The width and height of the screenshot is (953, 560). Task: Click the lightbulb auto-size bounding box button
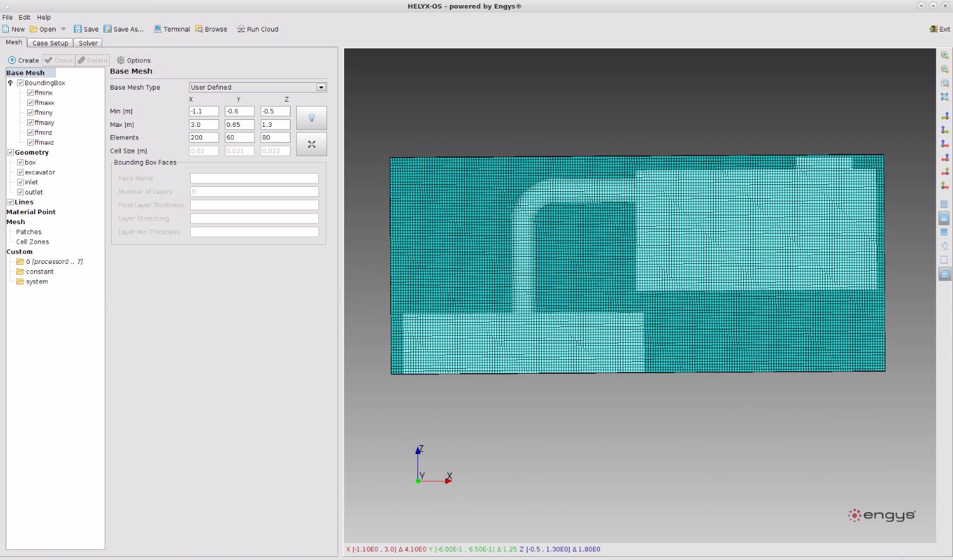click(311, 118)
